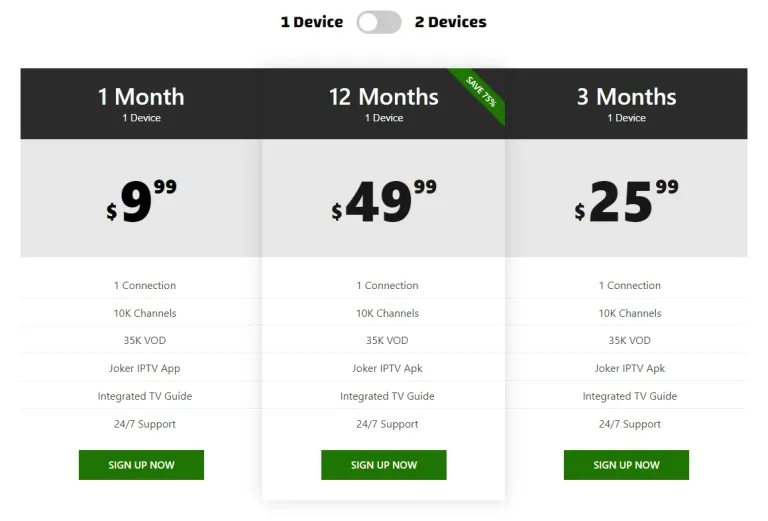Click '10K Channels' in the 12 Months plan
Image resolution: width=768 pixels, height=521 pixels.
coord(387,313)
